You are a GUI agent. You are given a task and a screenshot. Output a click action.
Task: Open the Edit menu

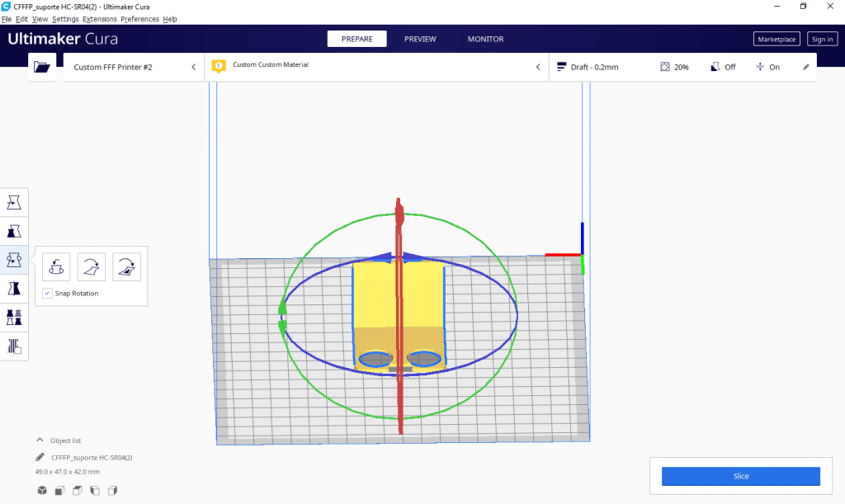(21, 19)
